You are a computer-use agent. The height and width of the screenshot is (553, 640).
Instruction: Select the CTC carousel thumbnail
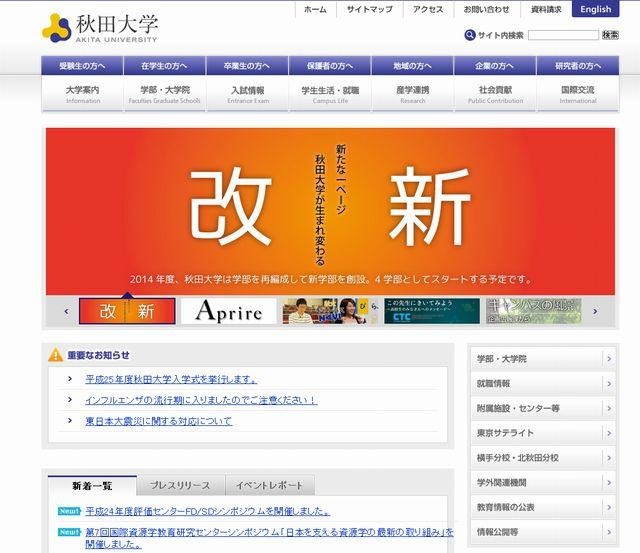click(432, 311)
